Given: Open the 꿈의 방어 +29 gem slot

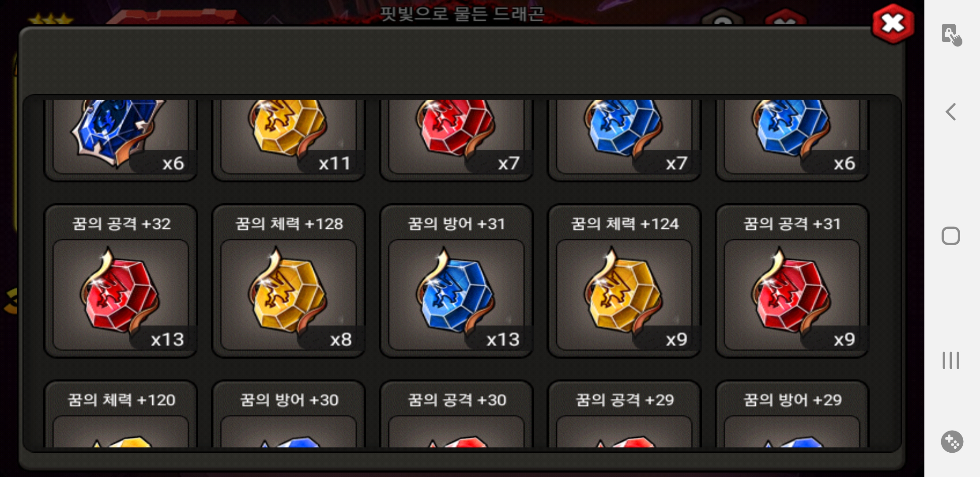Looking at the screenshot, I should tap(792, 414).
